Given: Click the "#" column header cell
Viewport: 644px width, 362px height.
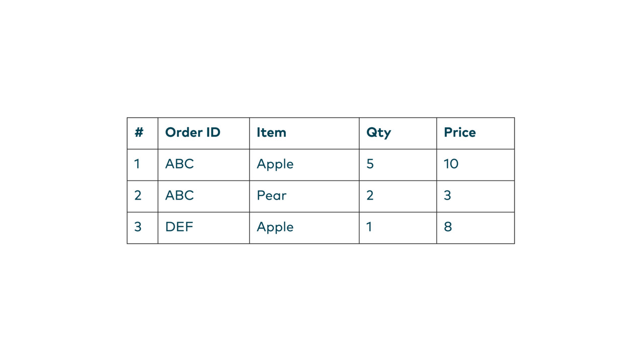Looking at the screenshot, I should pos(142,133).
